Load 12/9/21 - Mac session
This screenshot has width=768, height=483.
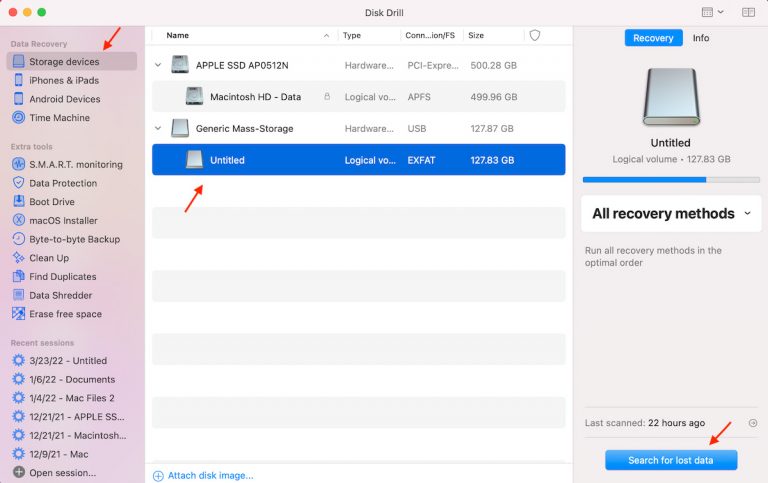click(x=58, y=454)
